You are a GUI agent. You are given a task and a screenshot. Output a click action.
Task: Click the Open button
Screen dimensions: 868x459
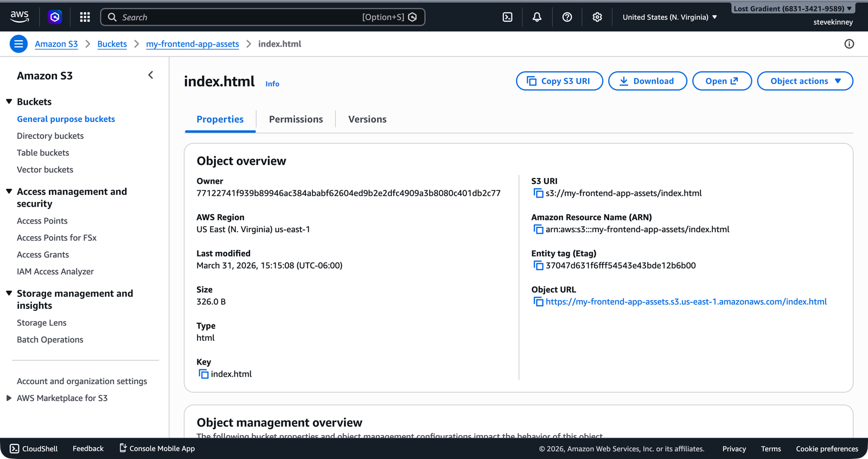pos(722,81)
